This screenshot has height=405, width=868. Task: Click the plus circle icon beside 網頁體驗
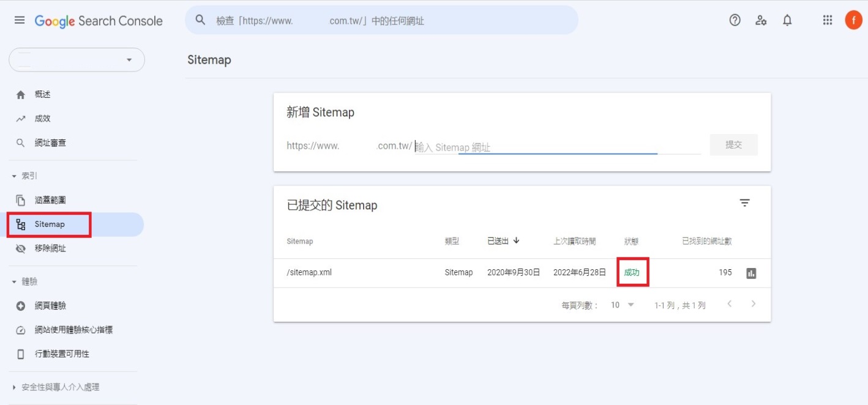point(21,306)
